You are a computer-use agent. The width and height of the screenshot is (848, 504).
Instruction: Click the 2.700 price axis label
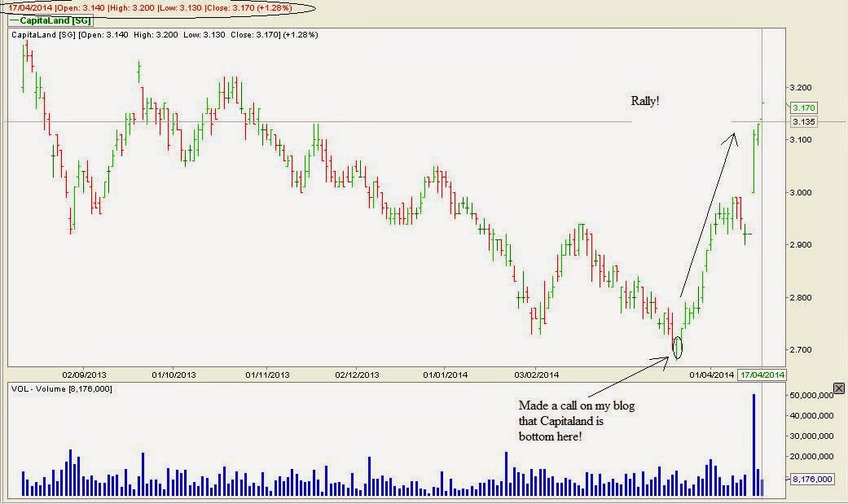(x=801, y=349)
